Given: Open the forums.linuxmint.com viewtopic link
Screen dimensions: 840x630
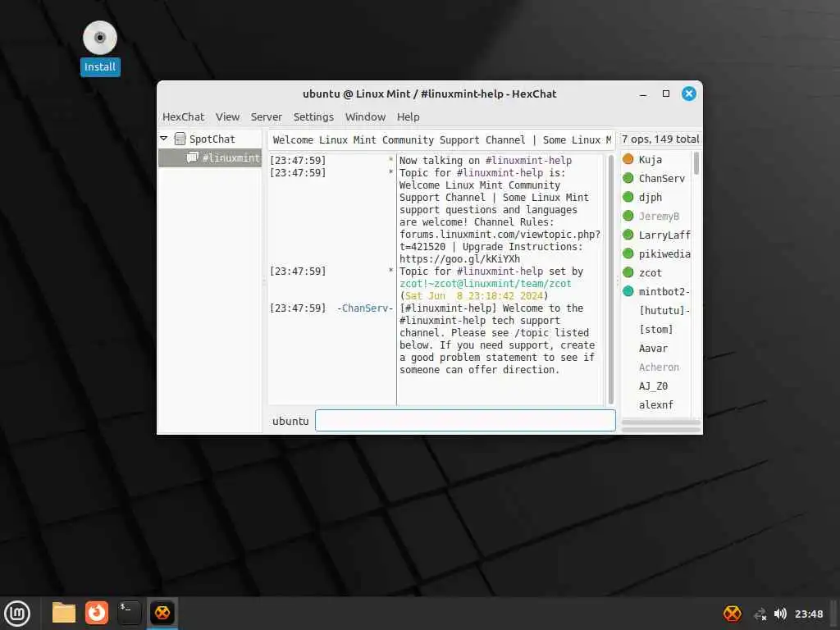Looking at the screenshot, I should tap(500, 240).
